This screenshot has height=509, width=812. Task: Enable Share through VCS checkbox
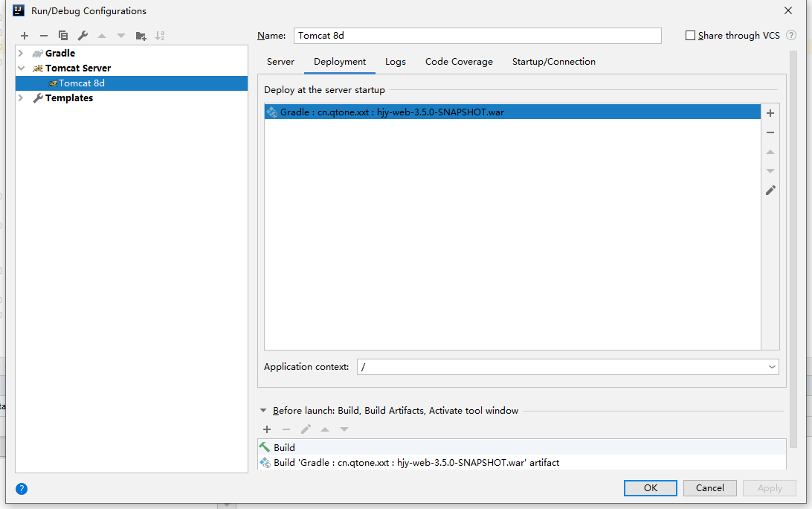(690, 35)
